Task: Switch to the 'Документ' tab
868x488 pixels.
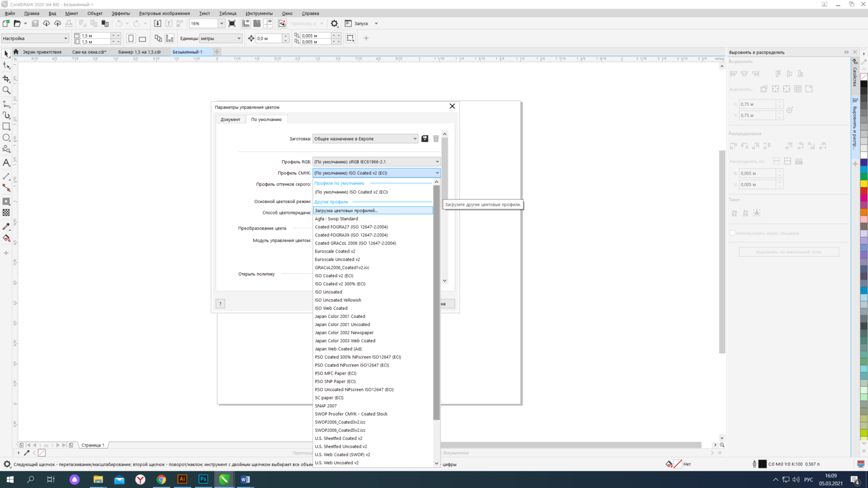Action: click(230, 120)
